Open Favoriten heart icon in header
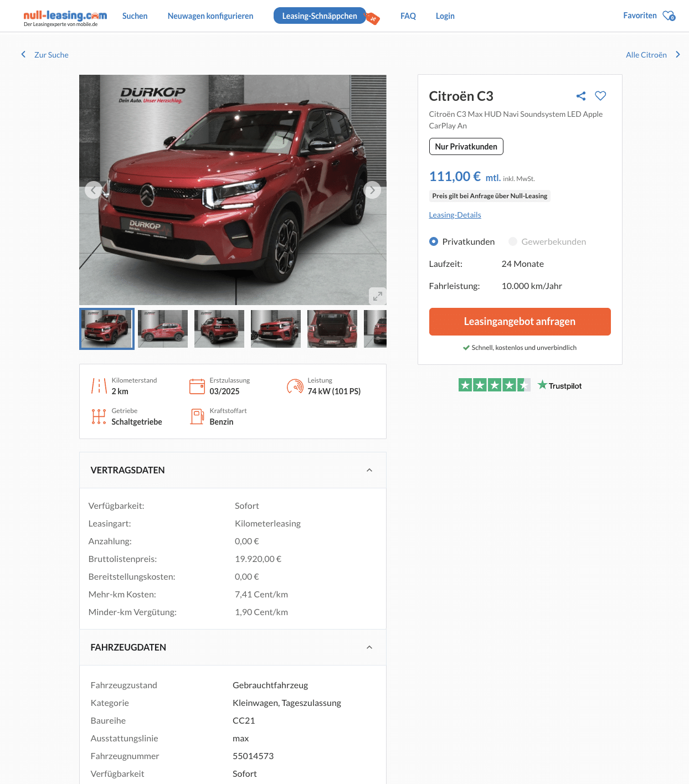689x784 pixels. pos(669,16)
